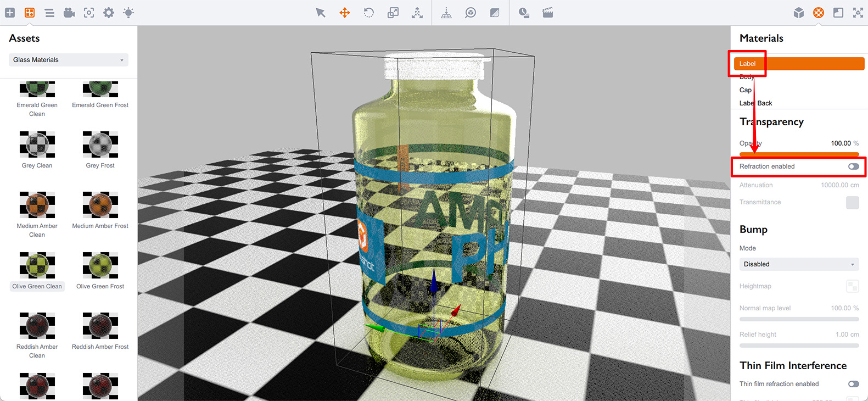Click the render preview clock icon

(x=524, y=13)
